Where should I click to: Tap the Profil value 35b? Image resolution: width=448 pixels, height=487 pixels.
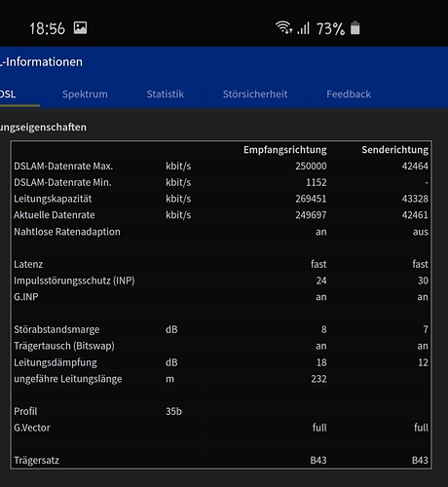[x=173, y=411]
